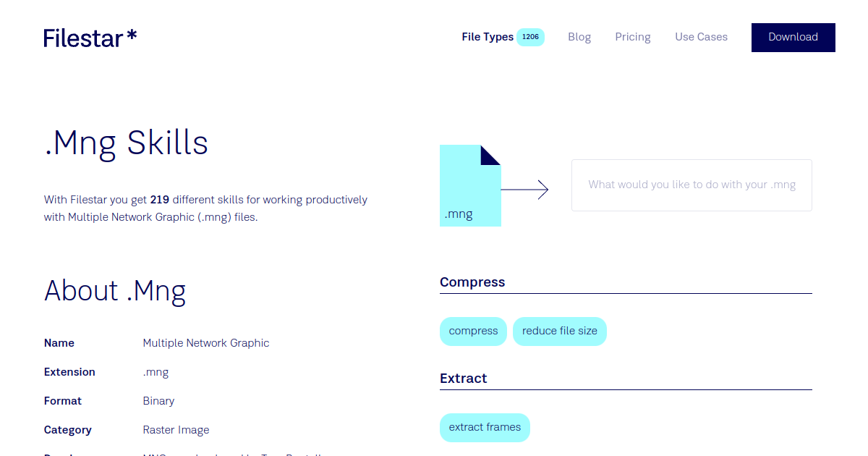Click the .mng action input field
This screenshot has height=456, width=868.
click(691, 185)
